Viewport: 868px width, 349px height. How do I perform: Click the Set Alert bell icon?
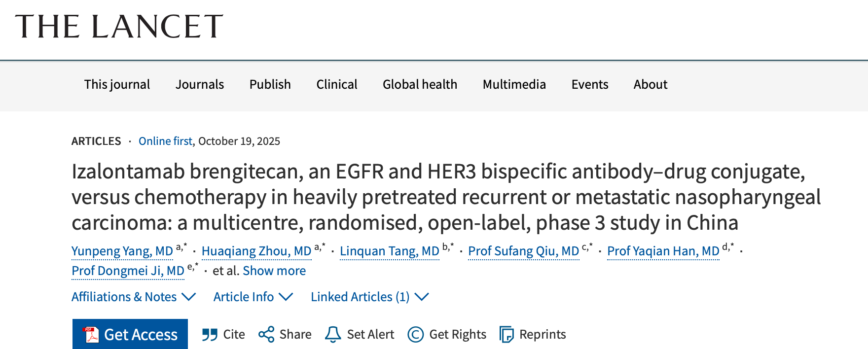tap(333, 334)
